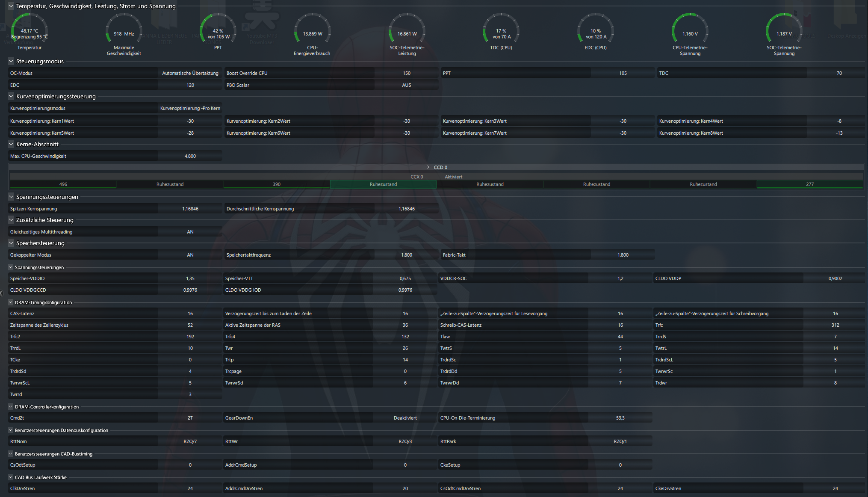
Task: Toggle the Gekoppelter Modus AN setting
Action: (x=190, y=255)
